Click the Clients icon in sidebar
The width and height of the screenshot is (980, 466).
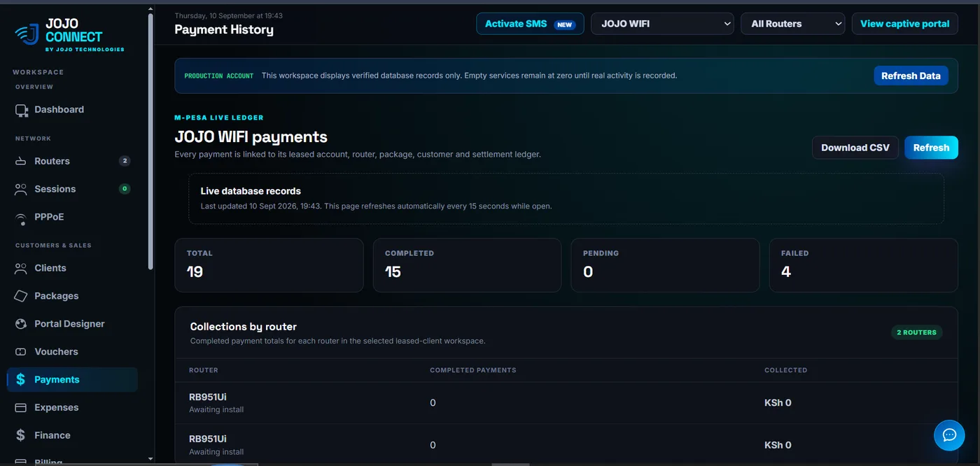pyautogui.click(x=21, y=268)
